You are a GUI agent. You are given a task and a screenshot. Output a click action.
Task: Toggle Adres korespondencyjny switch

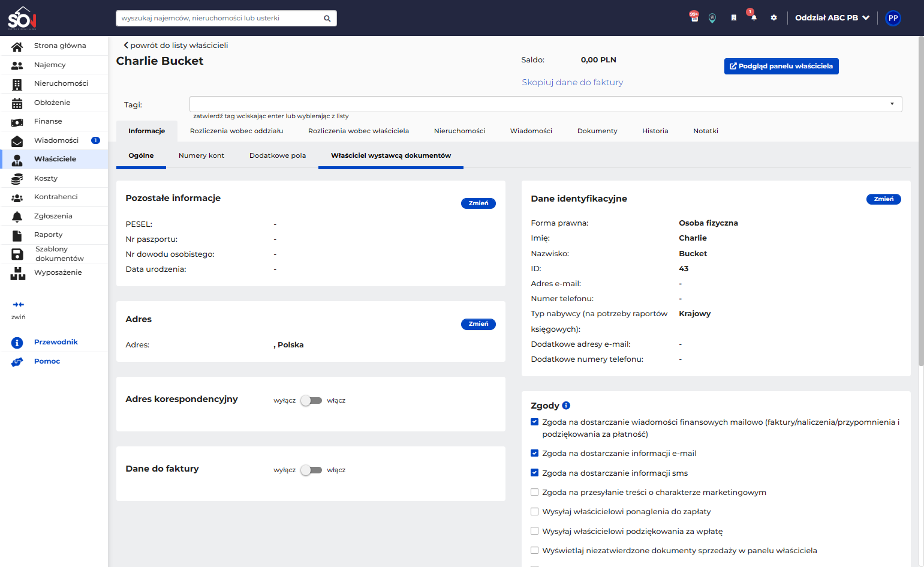tap(311, 401)
